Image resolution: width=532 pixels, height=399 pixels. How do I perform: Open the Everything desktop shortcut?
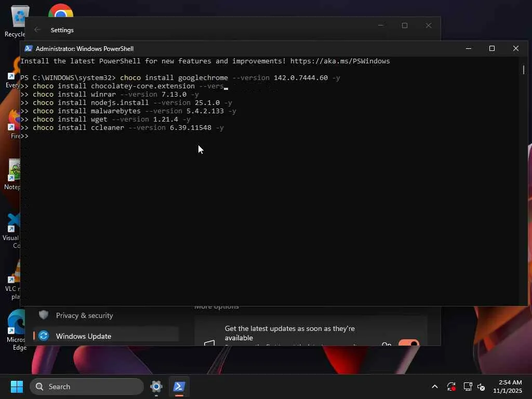(x=13, y=73)
